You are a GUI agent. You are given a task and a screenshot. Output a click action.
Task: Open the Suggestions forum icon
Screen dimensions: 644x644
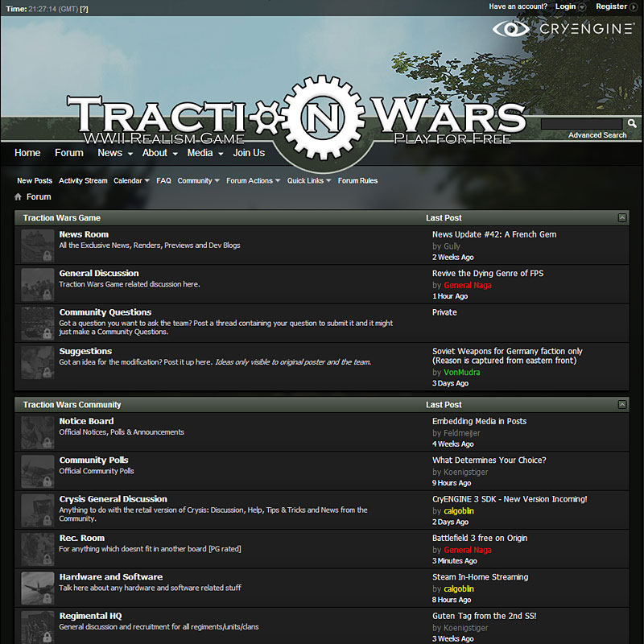(38, 363)
